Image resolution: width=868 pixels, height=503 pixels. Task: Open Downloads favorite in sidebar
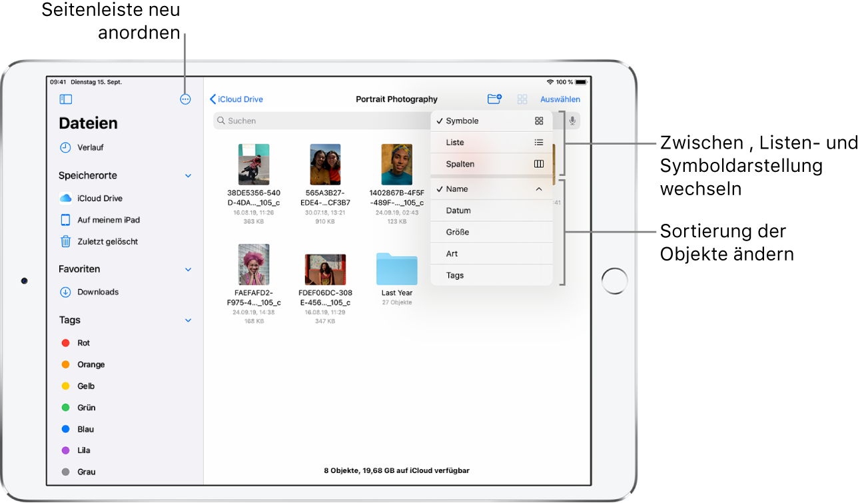(x=98, y=292)
